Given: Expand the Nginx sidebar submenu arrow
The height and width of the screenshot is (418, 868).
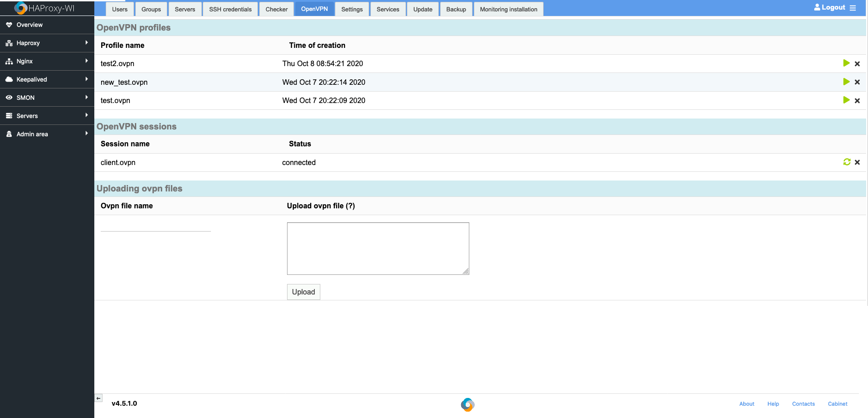Looking at the screenshot, I should [87, 61].
